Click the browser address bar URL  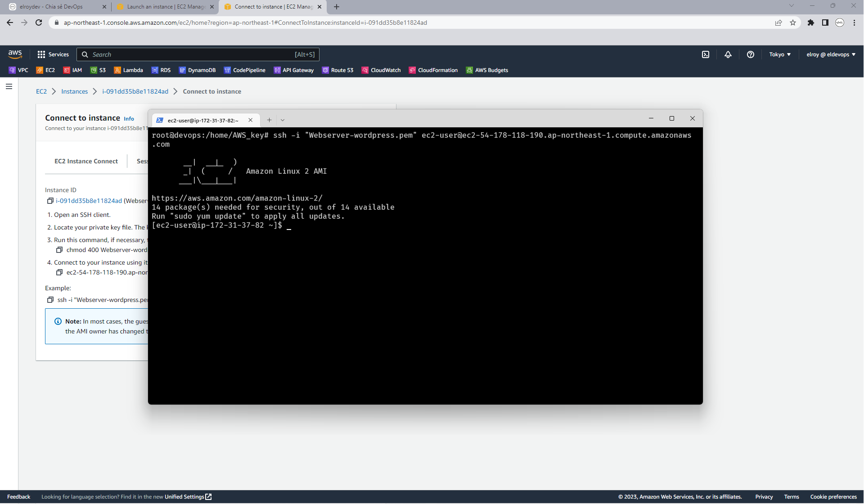245,22
